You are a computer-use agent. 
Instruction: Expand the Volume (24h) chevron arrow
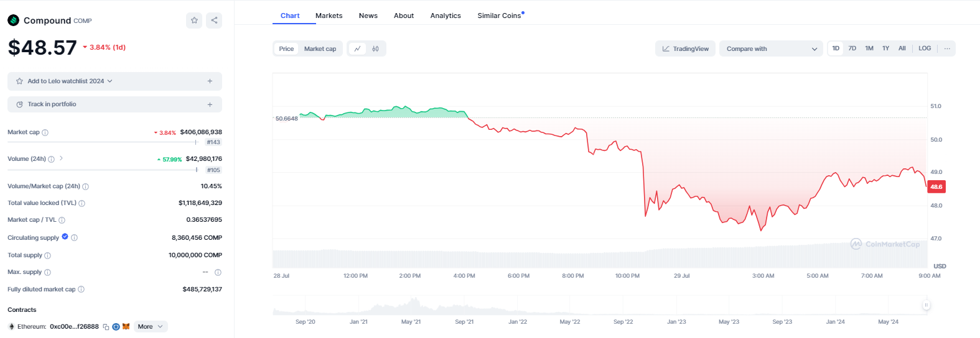(x=61, y=158)
